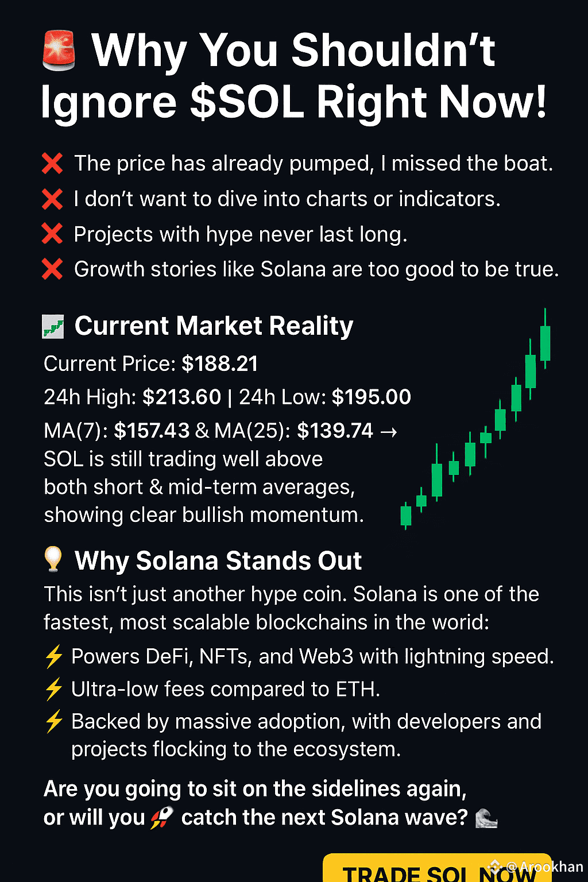Click the red X beside 'Projects with hype'

pos(52,234)
